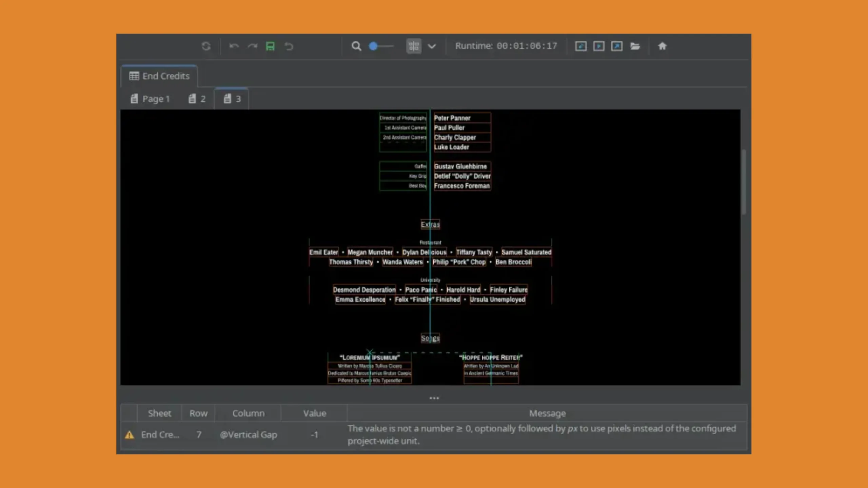
Task: Click 'Megan Muncher' in the preview
Action: point(370,252)
